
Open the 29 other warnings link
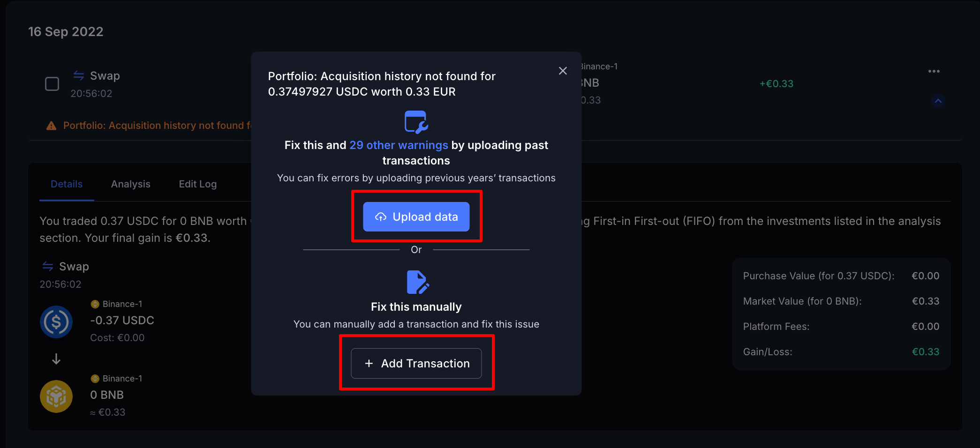[398, 145]
